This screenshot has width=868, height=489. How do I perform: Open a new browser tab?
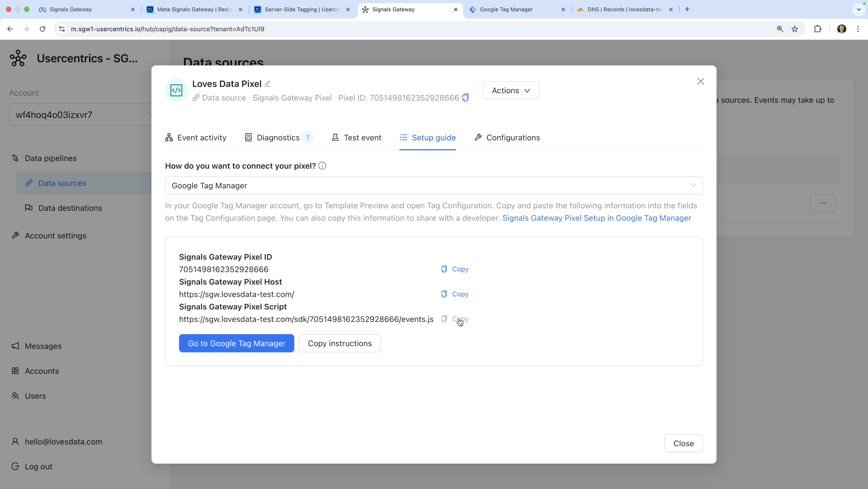687,9
